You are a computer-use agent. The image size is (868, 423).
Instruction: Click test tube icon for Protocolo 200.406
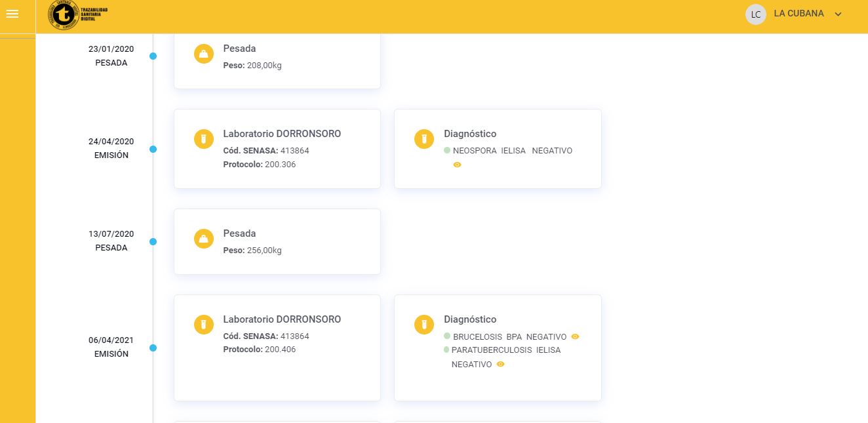[204, 325]
